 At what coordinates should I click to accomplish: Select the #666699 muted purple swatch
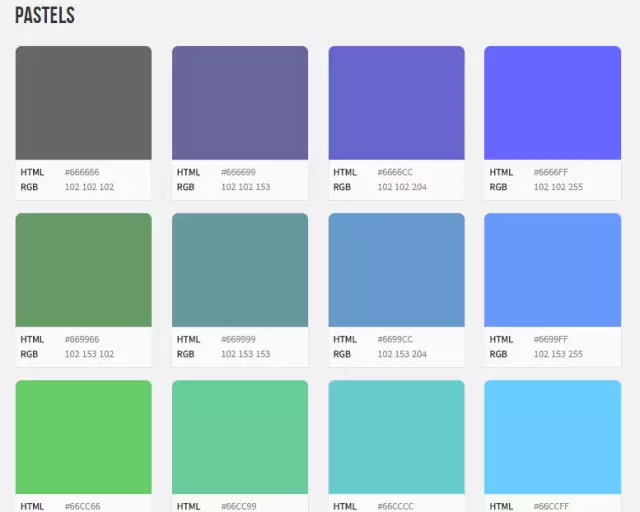(x=240, y=103)
